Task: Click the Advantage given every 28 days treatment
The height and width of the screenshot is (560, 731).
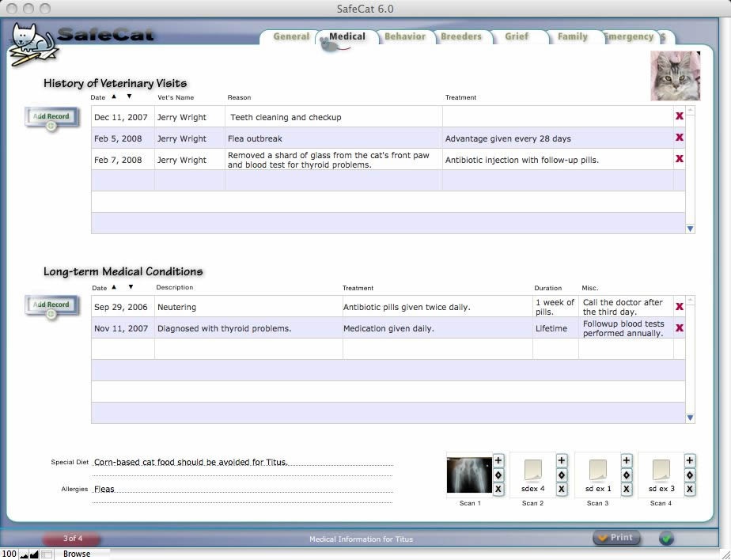Action: (558, 138)
